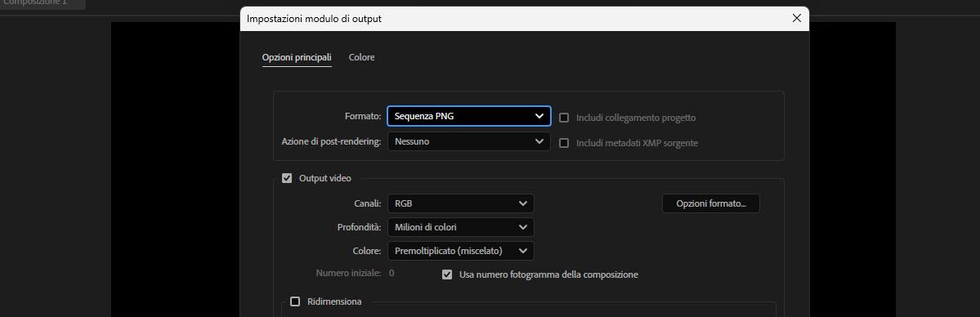Screen dimensions: 980x317
Task: Click the Profondità: label text
Action: coord(360,228)
